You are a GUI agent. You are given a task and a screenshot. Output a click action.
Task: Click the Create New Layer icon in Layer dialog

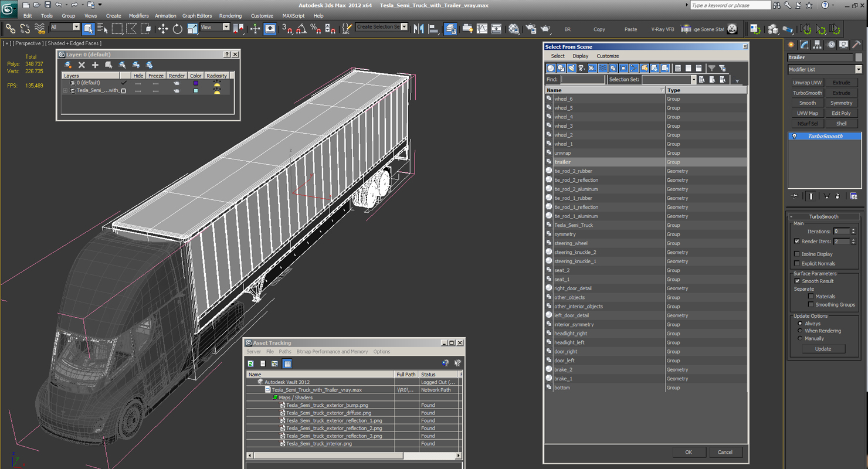tap(68, 65)
